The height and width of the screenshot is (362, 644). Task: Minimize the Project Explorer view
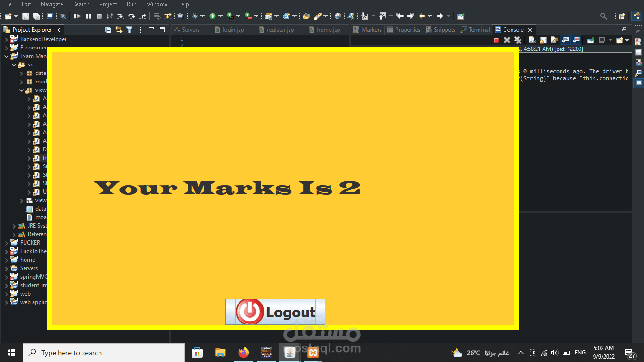pyautogui.click(x=151, y=29)
